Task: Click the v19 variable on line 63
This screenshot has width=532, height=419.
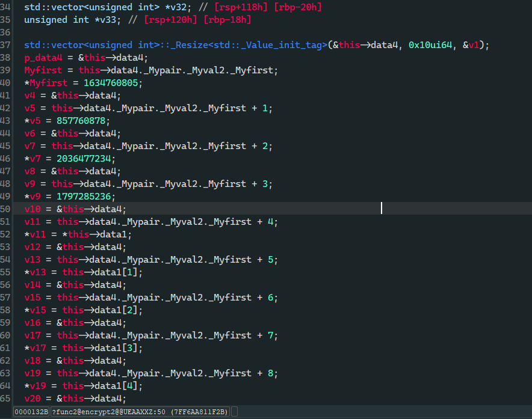Action: point(32,373)
